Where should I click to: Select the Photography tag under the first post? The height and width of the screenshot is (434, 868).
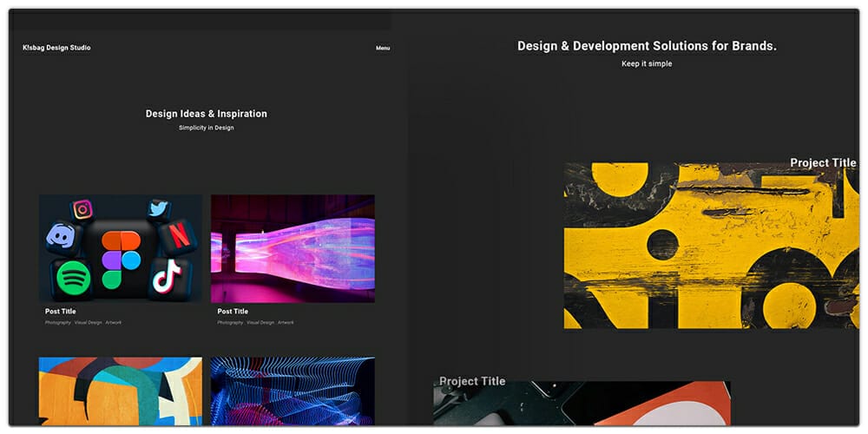pyautogui.click(x=58, y=323)
